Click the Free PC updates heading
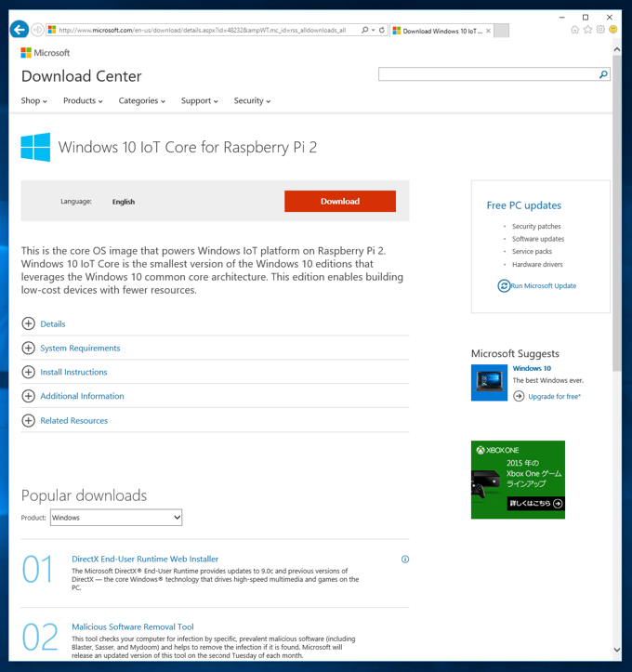The image size is (632, 672). tap(523, 205)
